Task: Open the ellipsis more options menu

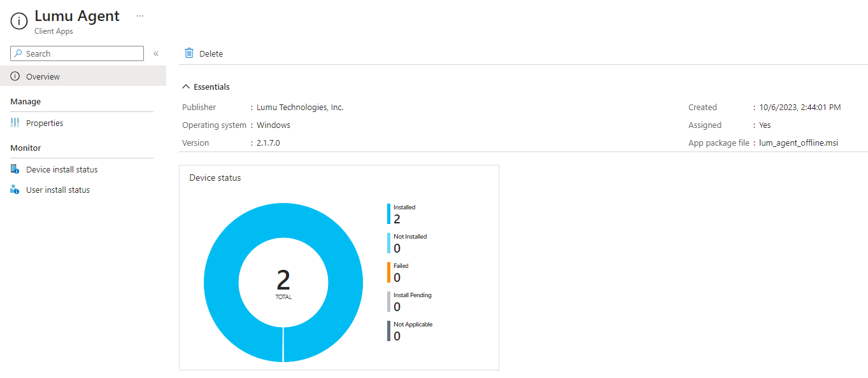Action: pyautogui.click(x=140, y=16)
